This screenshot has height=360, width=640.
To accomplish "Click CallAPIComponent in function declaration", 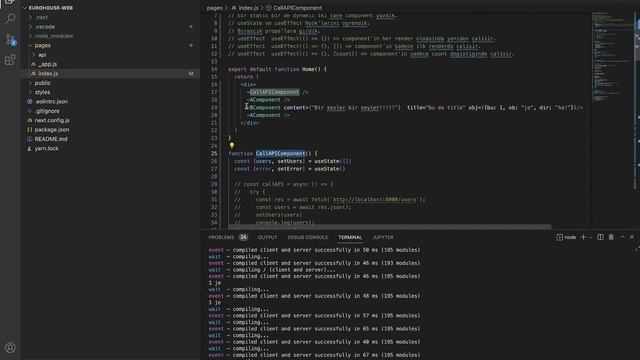I will (280, 153).
